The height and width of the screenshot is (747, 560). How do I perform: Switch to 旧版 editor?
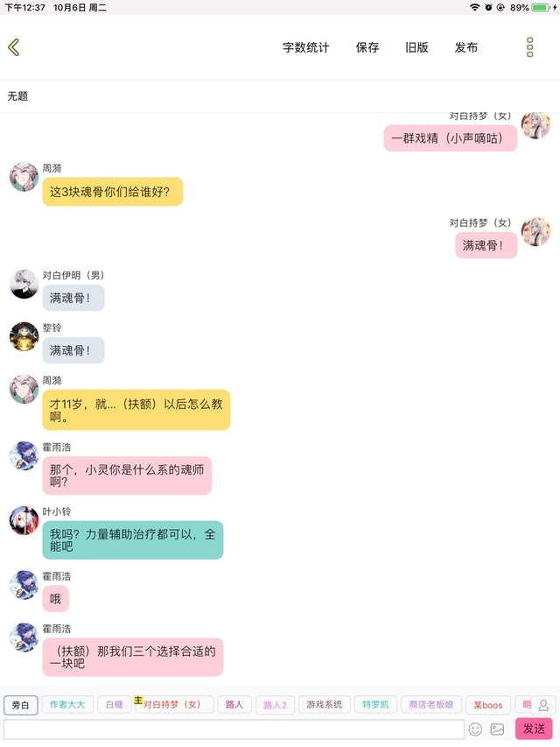(x=416, y=47)
